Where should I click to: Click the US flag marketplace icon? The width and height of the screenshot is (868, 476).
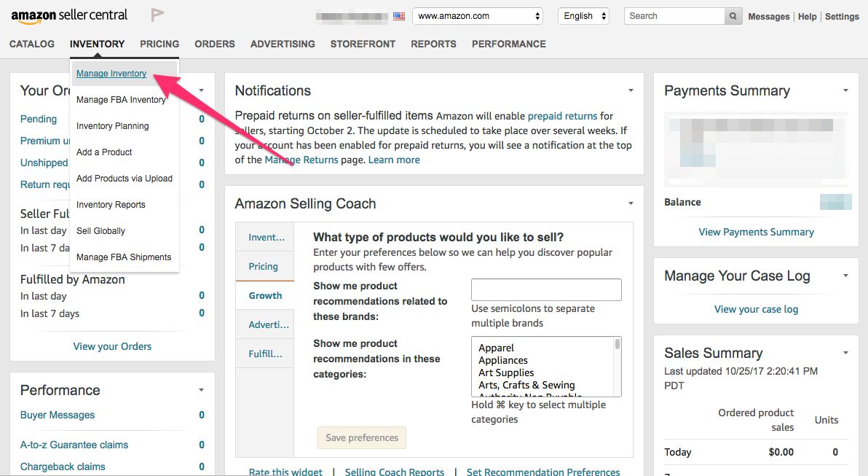pos(399,17)
